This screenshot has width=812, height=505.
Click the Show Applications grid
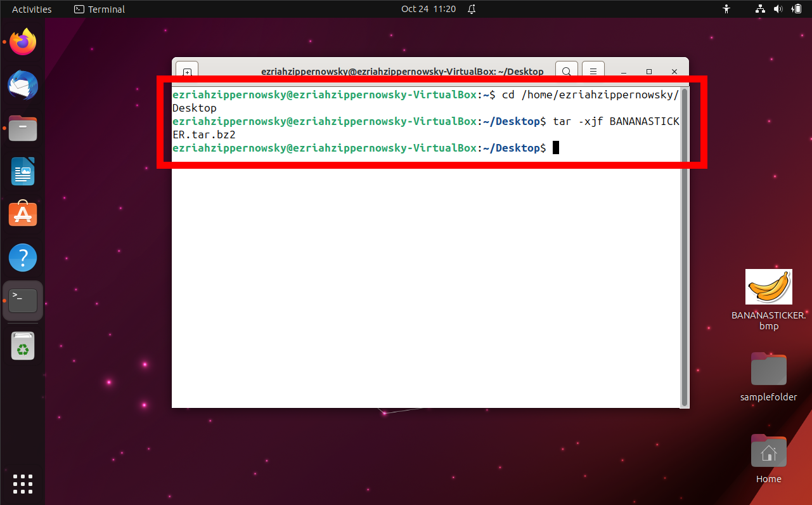coord(23,484)
